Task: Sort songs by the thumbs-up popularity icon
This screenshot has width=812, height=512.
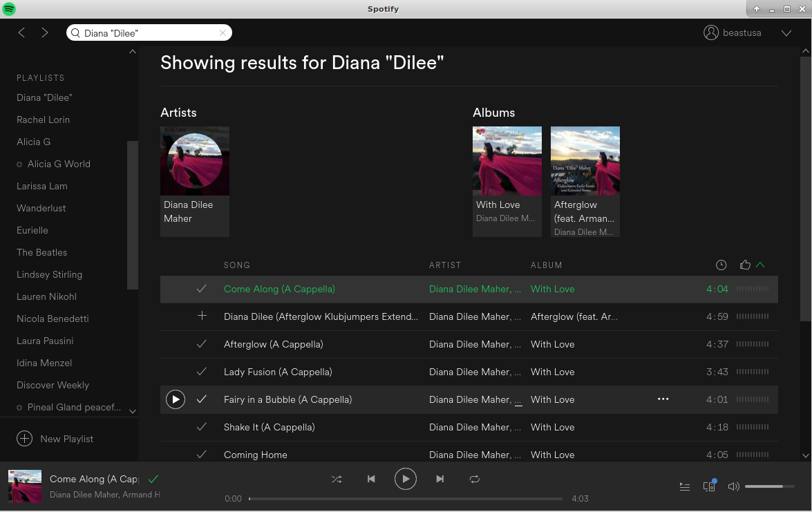Action: (745, 265)
